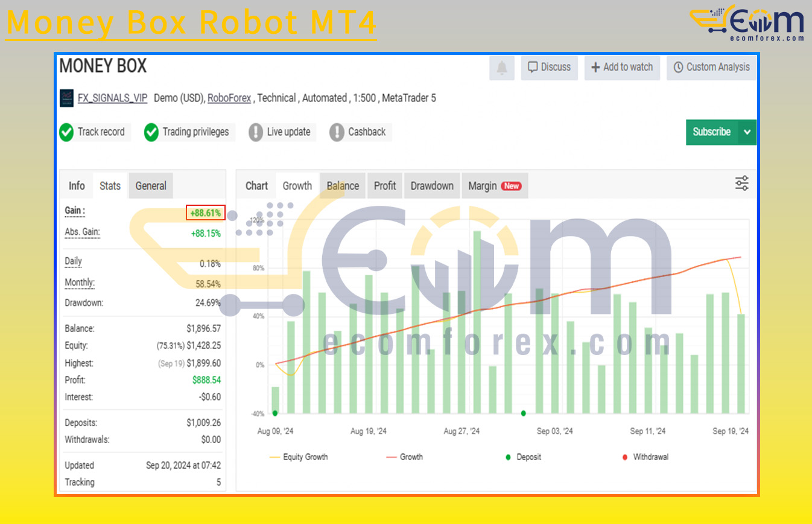Switch to the Info tab
This screenshot has width=812, height=524.
point(77,186)
